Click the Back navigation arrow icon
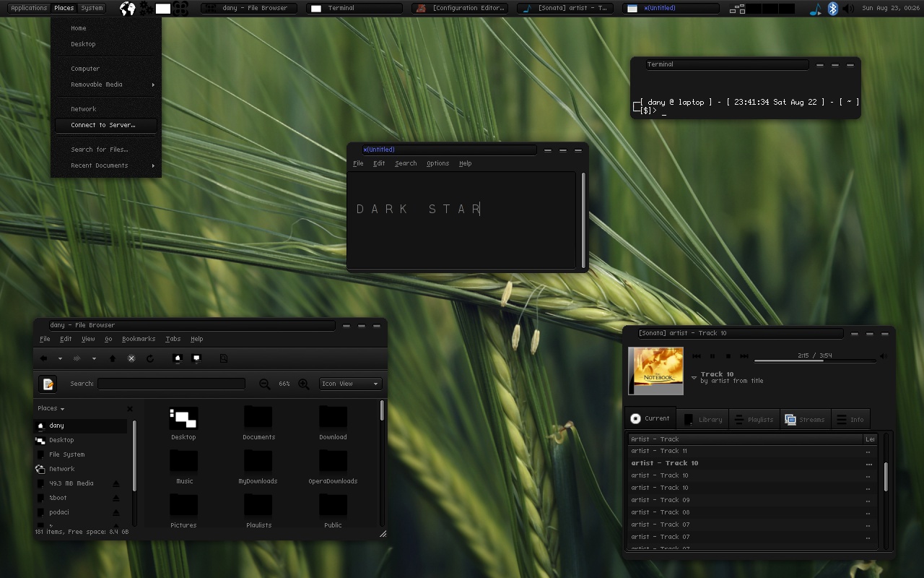924x578 pixels. 43,358
